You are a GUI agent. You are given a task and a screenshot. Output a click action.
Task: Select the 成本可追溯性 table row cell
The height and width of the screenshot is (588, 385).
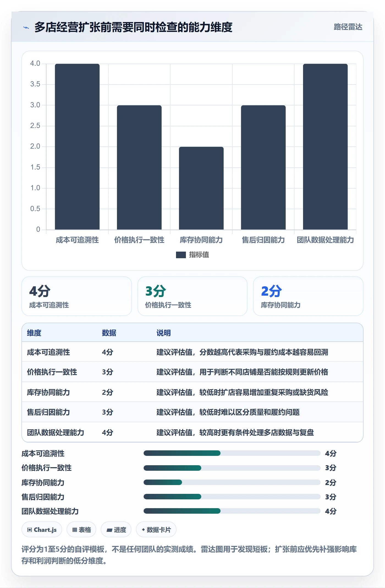click(x=48, y=352)
